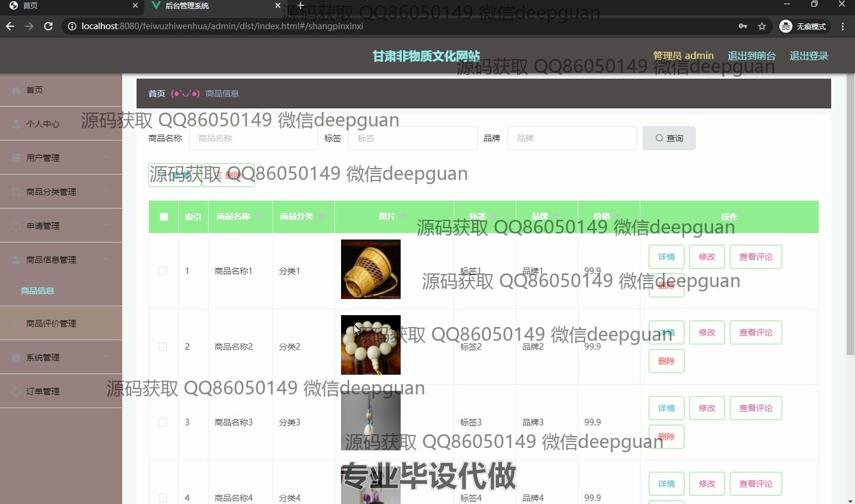
Task: Expand the 商品分类管理 submenu arrow
Action: tap(106, 191)
